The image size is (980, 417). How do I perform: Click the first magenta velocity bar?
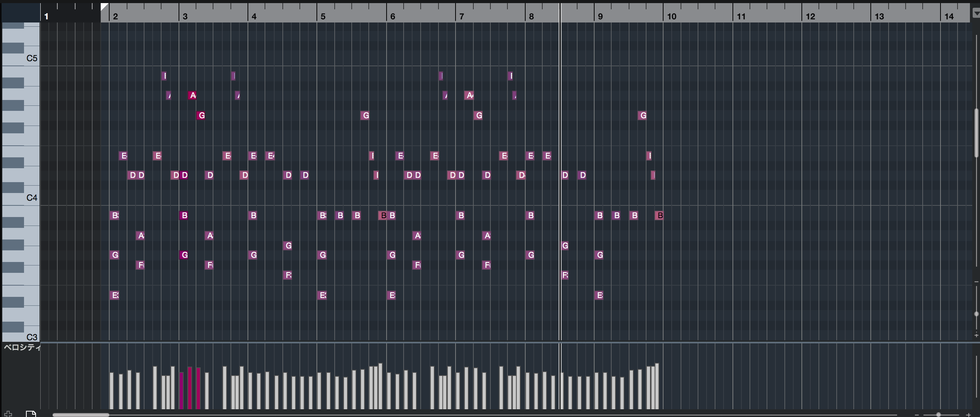(181, 391)
